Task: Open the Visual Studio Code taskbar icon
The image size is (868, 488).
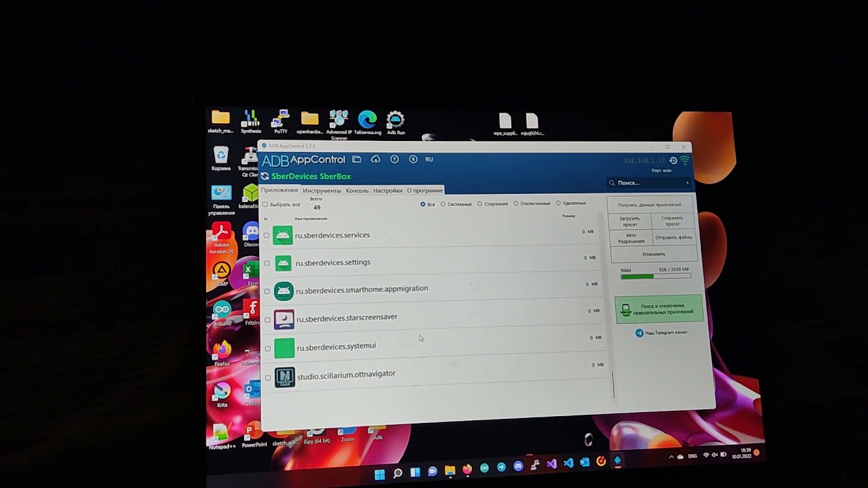Action: [568, 463]
